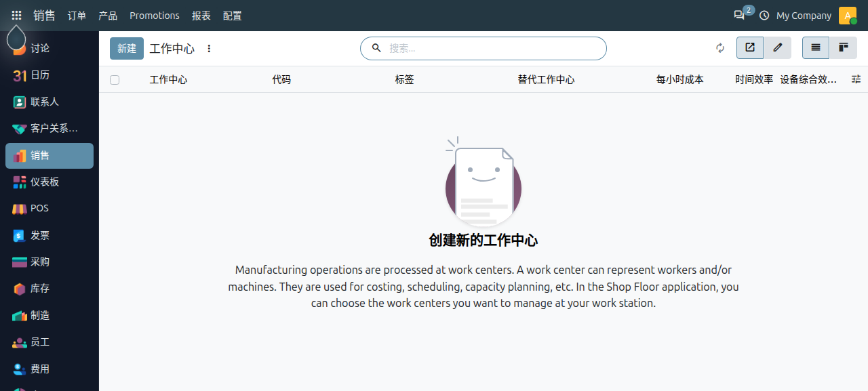Open the POS sidebar icon
This screenshot has width=868, height=391.
(20, 209)
